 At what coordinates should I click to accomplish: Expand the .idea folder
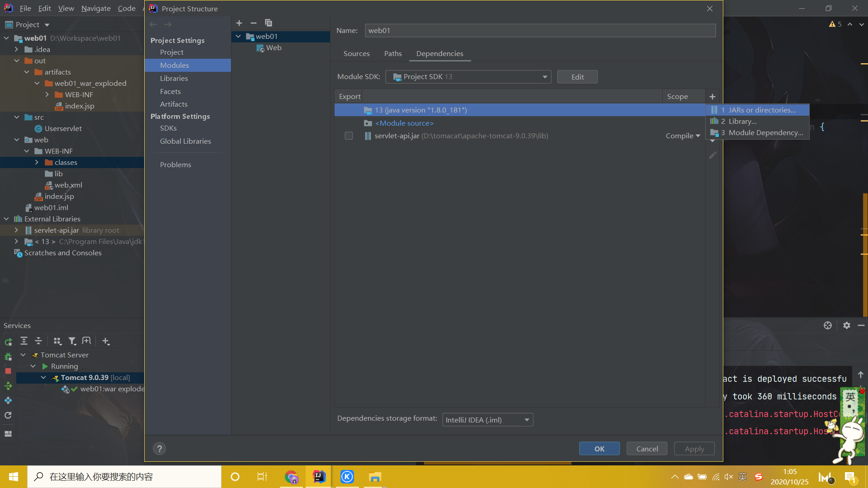click(x=16, y=49)
